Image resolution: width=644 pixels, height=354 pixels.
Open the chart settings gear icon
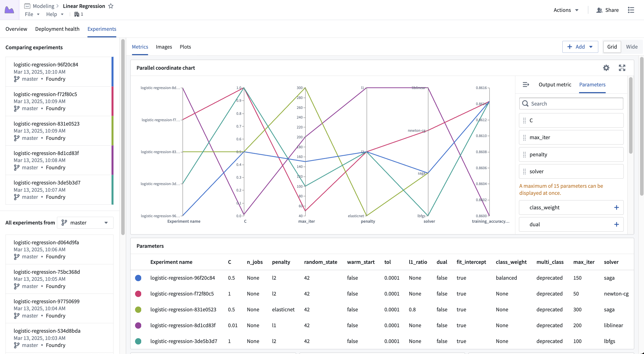[x=606, y=68]
